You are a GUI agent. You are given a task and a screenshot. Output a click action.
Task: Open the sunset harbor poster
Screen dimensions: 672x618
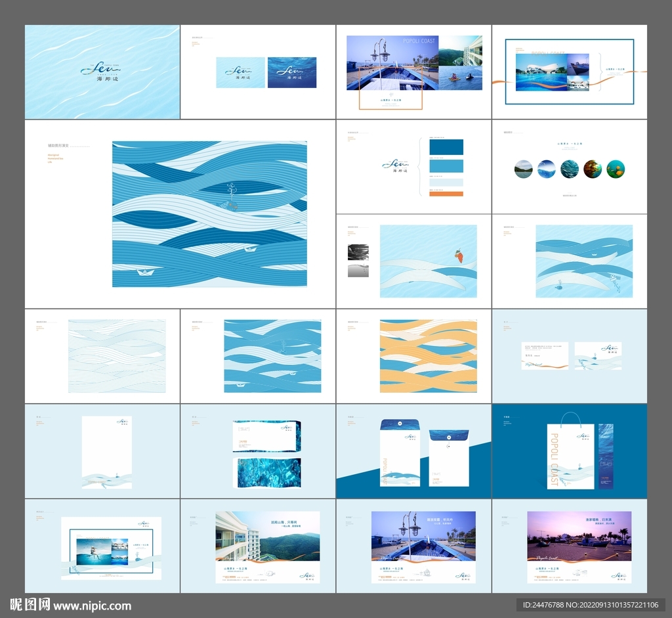coord(579,547)
